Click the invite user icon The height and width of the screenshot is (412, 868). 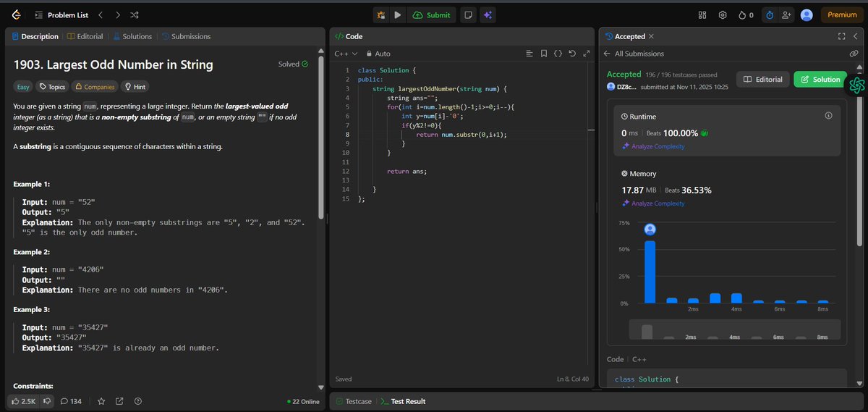coord(786,14)
